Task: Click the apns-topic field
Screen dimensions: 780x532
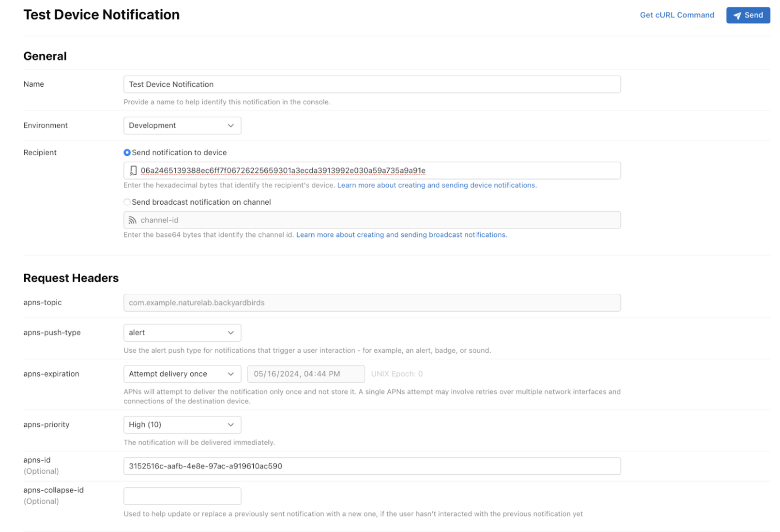Action: 372,303
